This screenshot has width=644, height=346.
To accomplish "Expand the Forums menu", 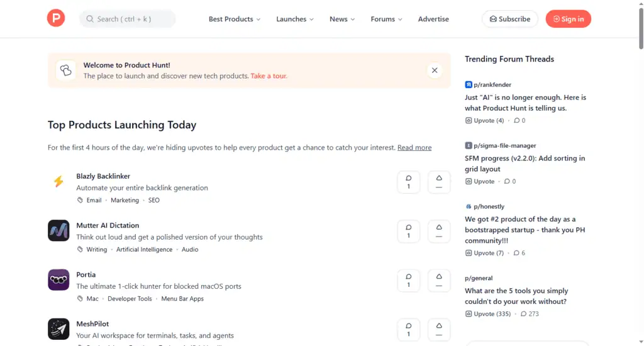I will tap(387, 19).
